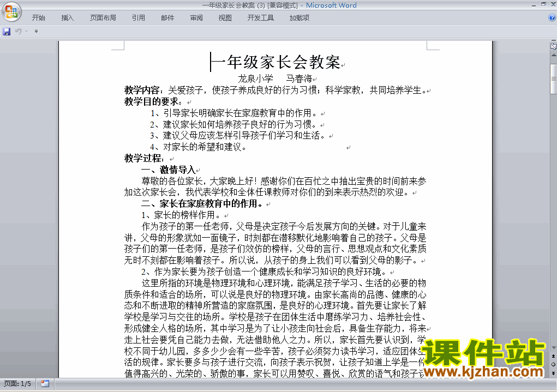This screenshot has height=392, width=557.
Task: Select the 页面布局 tab
Action: (x=103, y=18)
